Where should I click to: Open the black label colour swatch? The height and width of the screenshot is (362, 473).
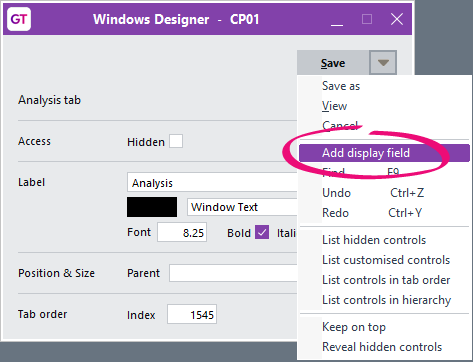pyautogui.click(x=152, y=207)
